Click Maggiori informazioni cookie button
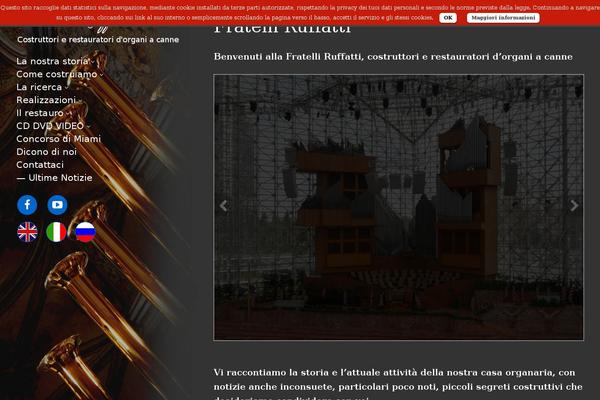The width and height of the screenshot is (600, 400). click(503, 18)
